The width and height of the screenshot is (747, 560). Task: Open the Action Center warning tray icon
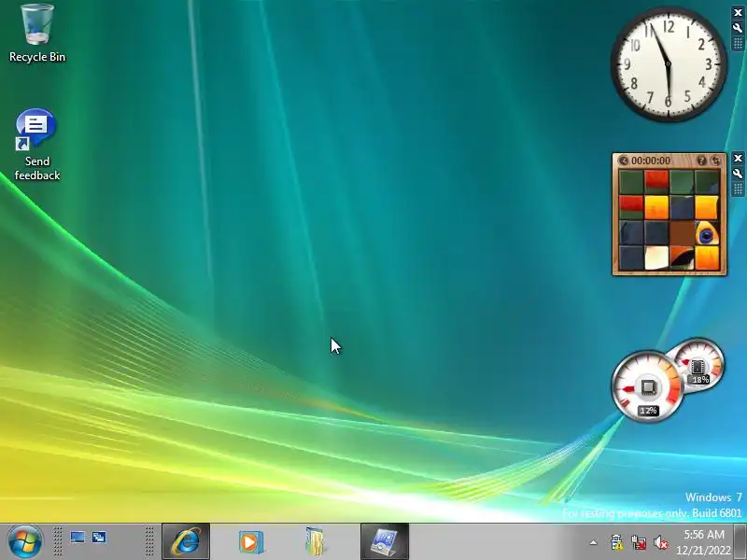616,542
